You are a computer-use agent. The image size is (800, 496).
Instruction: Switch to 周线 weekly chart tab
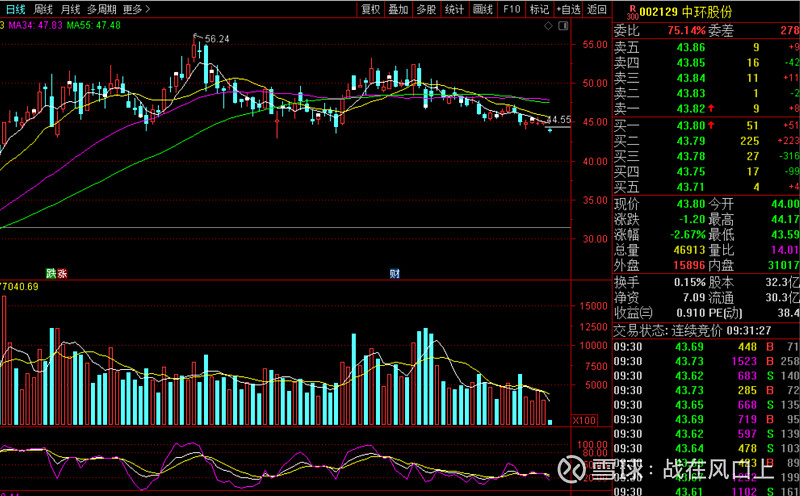44,9
